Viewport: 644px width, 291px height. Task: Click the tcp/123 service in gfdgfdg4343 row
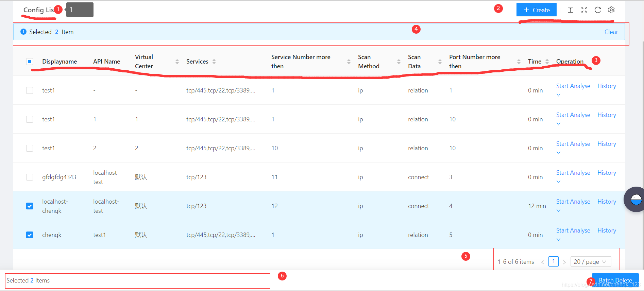coord(196,177)
